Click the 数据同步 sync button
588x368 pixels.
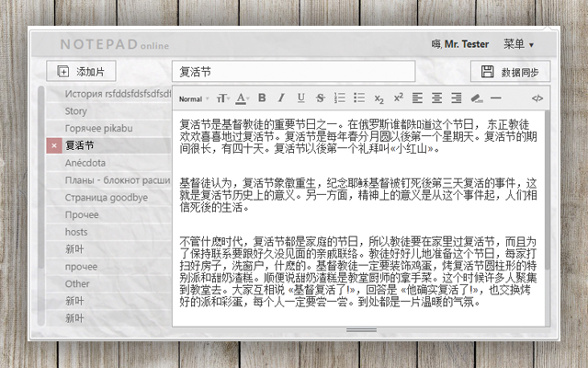(511, 72)
